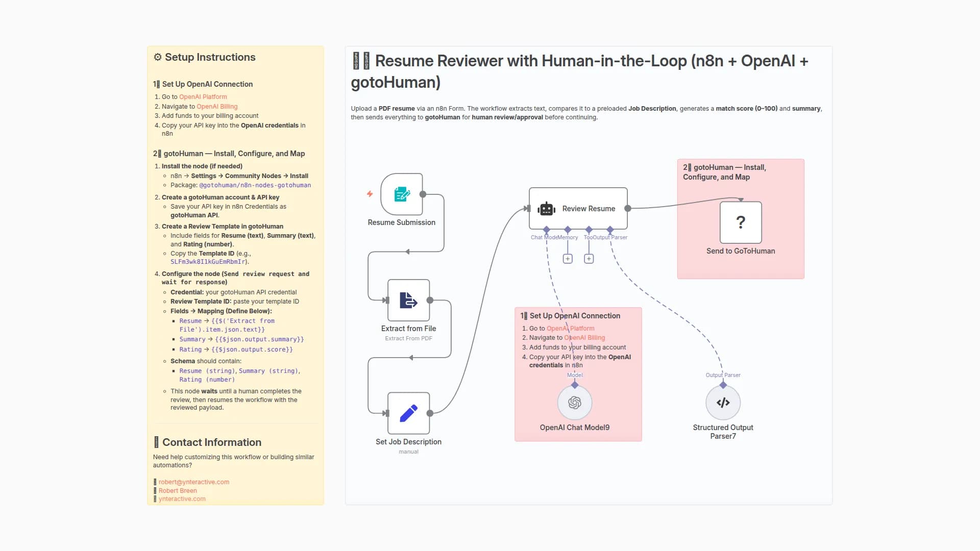Click the Review Resume output connector dot
The image size is (980, 551).
[628, 208]
